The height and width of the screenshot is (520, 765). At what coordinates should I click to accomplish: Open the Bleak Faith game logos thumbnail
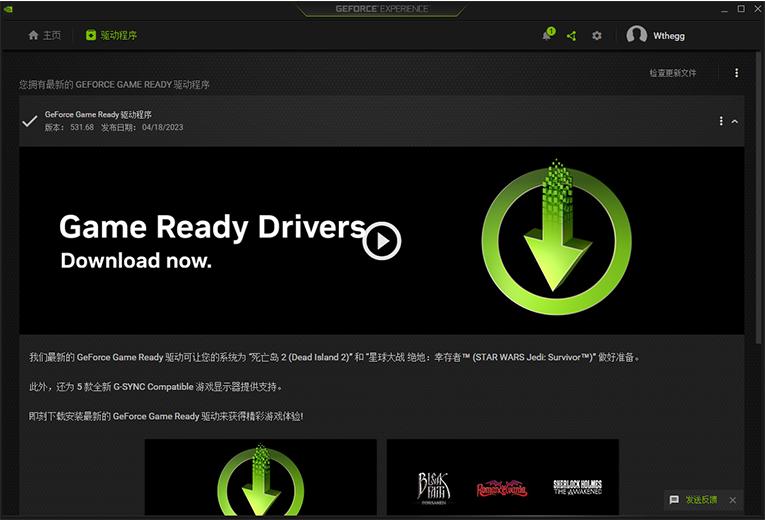[x=503, y=477]
